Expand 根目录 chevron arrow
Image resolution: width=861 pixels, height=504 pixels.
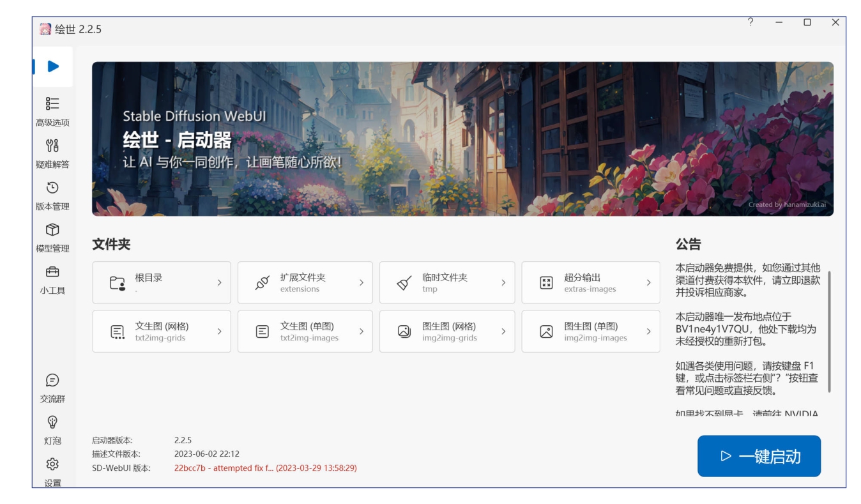220,282
